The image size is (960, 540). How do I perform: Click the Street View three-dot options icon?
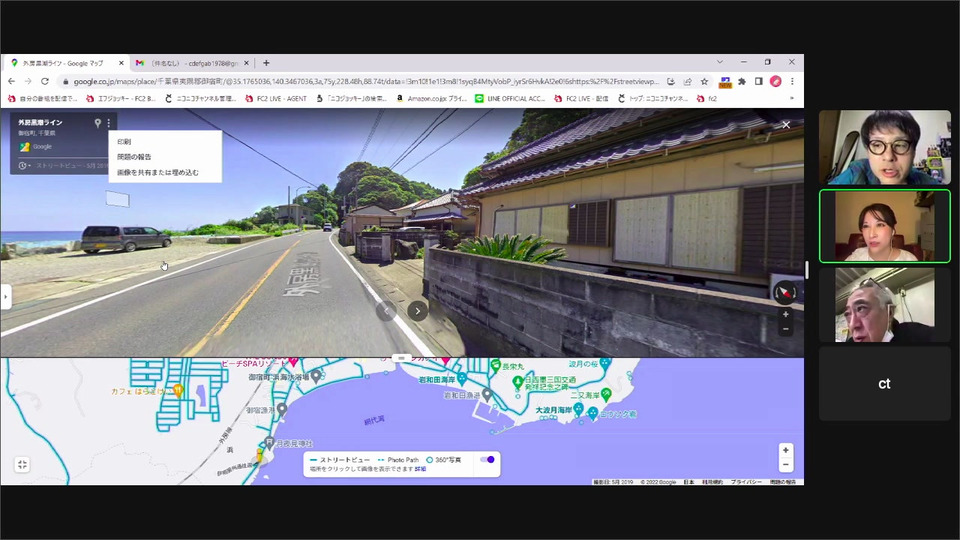[x=109, y=123]
